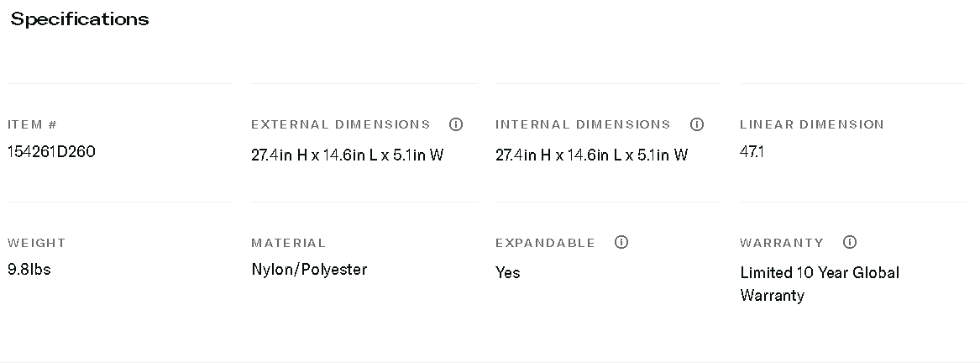
Task: Click the ITEM # label
Action: (x=33, y=124)
